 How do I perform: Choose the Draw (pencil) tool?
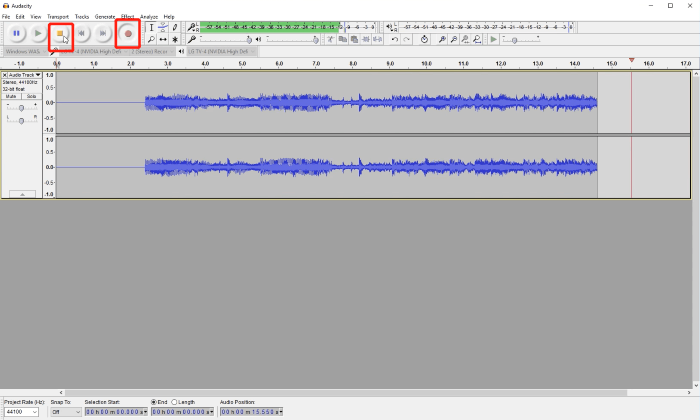coord(175,28)
